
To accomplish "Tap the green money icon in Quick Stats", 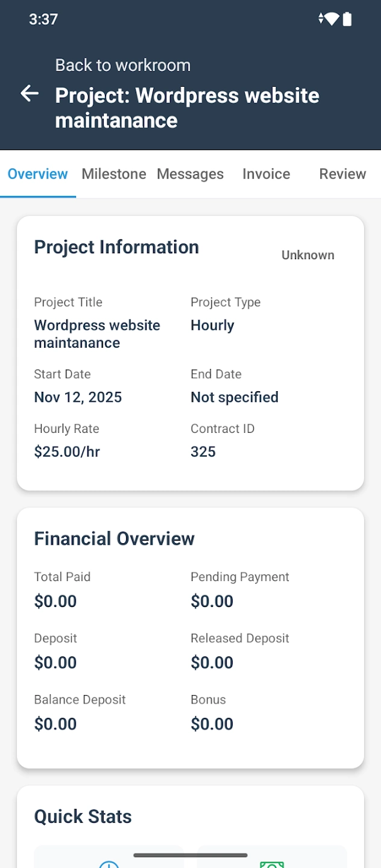I will (271, 864).
